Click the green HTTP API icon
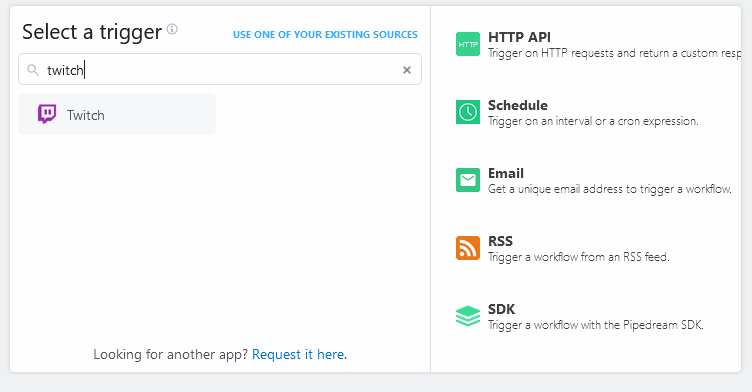 tap(468, 44)
